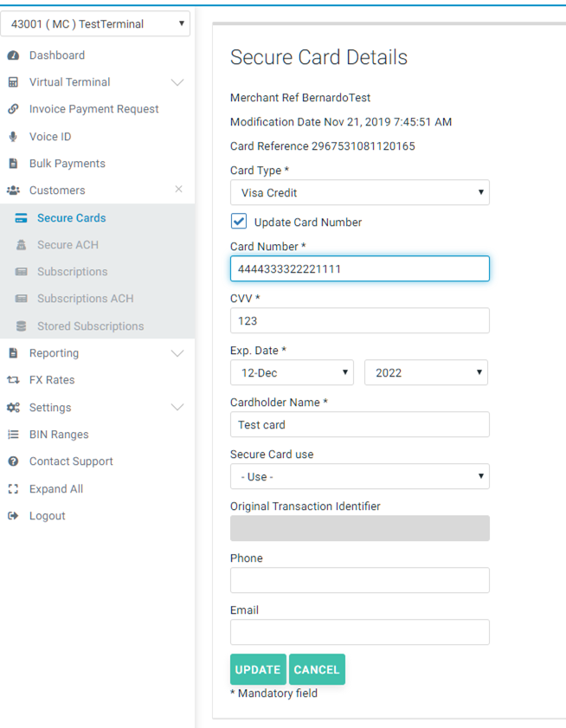This screenshot has height=728, width=566.
Task: Click the Contact Support question mark icon
Action: click(13, 461)
